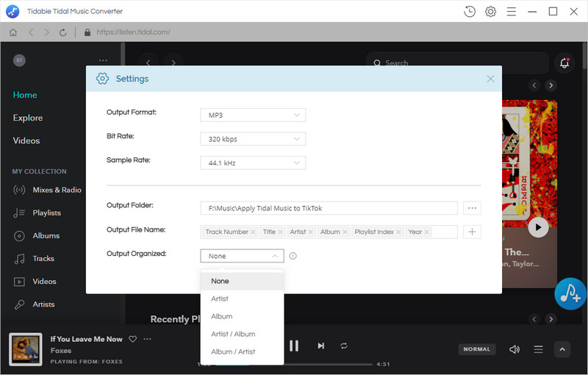Browse for output folder with ellipsis button
The width and height of the screenshot is (588, 375).
[x=472, y=208]
